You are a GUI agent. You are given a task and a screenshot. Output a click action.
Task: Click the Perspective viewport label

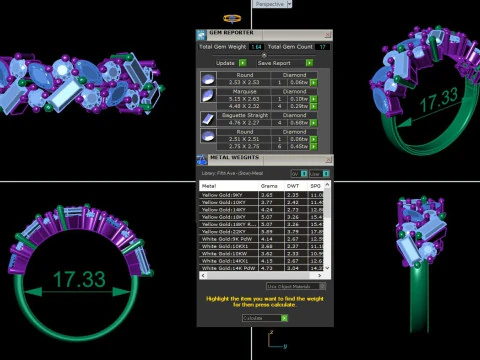click(x=270, y=4)
